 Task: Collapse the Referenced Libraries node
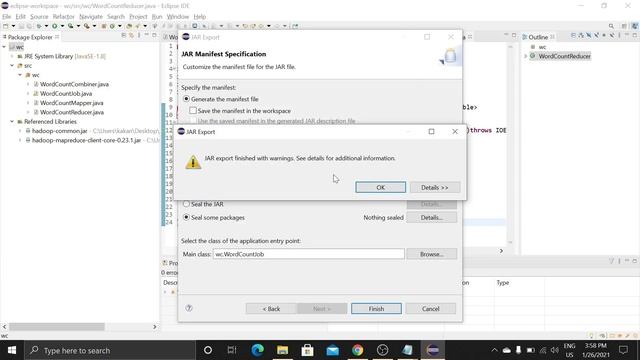12,121
